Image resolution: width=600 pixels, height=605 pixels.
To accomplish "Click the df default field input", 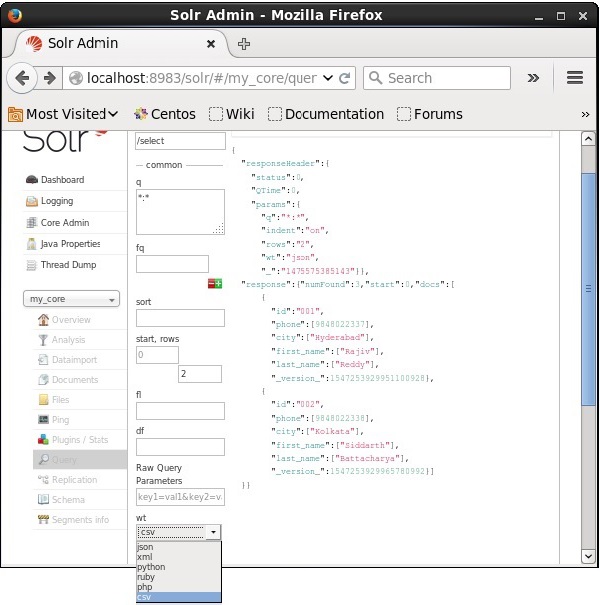I will [180, 447].
